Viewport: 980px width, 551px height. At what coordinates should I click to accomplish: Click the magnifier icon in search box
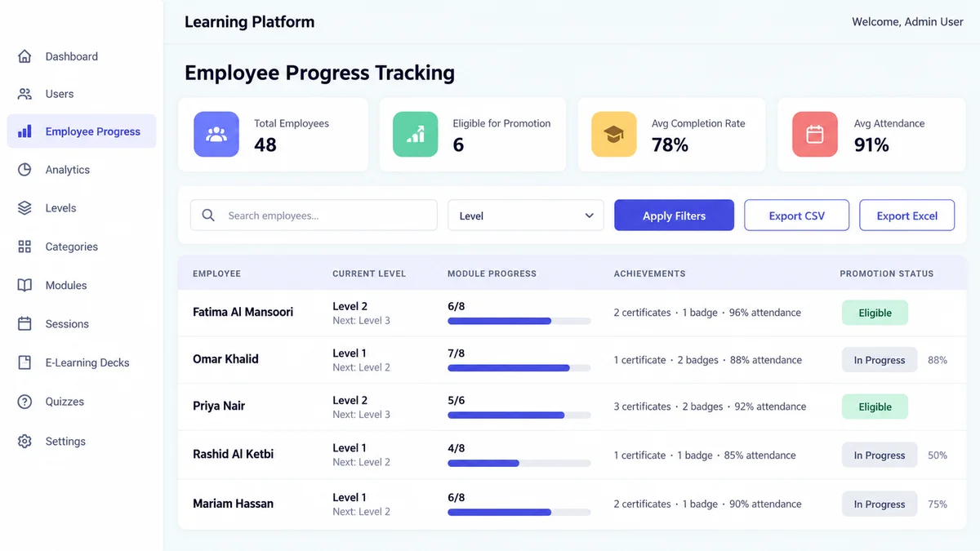(x=208, y=216)
